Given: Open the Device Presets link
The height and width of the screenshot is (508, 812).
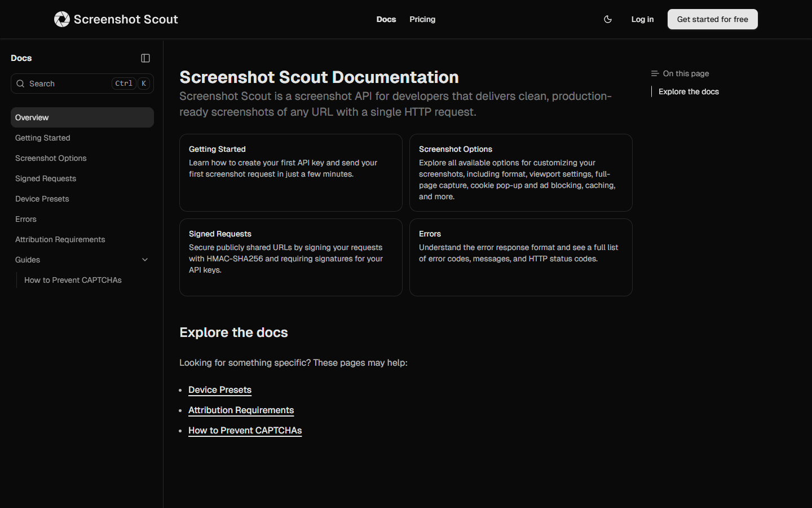Looking at the screenshot, I should 220,389.
